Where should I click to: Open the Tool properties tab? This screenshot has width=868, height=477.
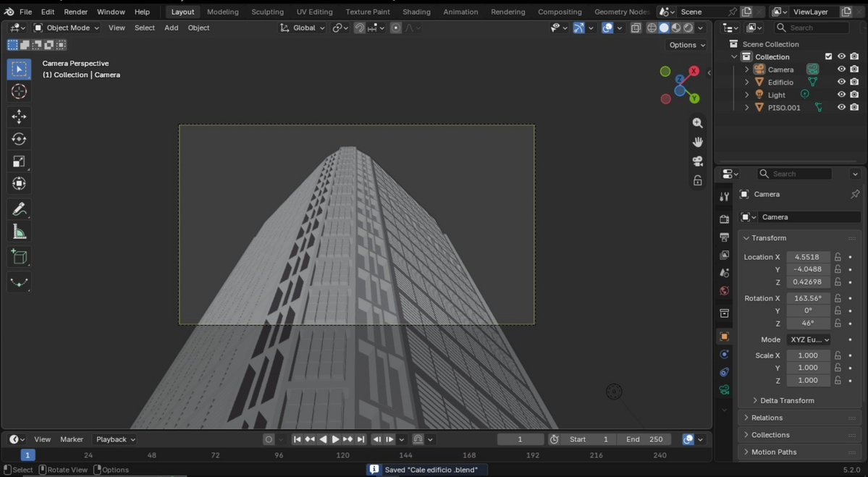click(x=724, y=196)
